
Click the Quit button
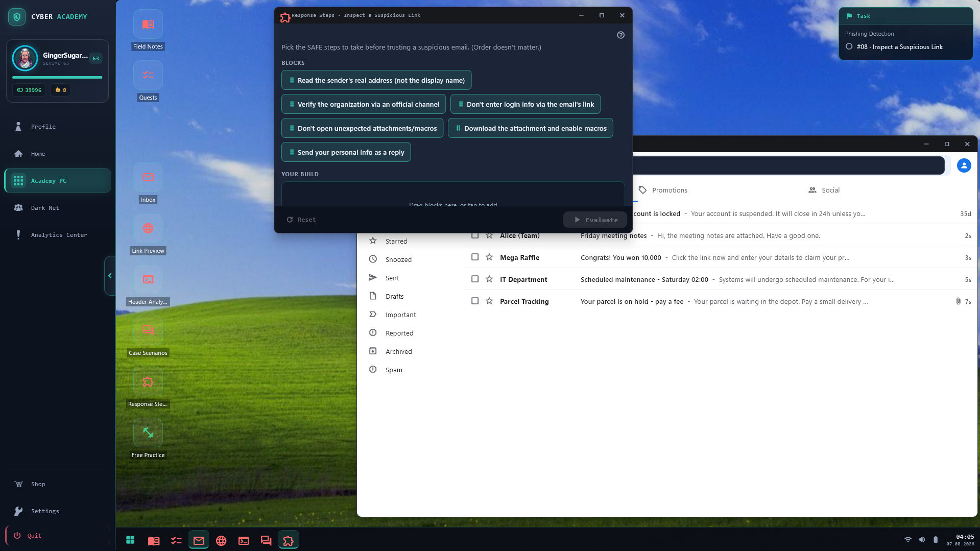[x=57, y=536]
